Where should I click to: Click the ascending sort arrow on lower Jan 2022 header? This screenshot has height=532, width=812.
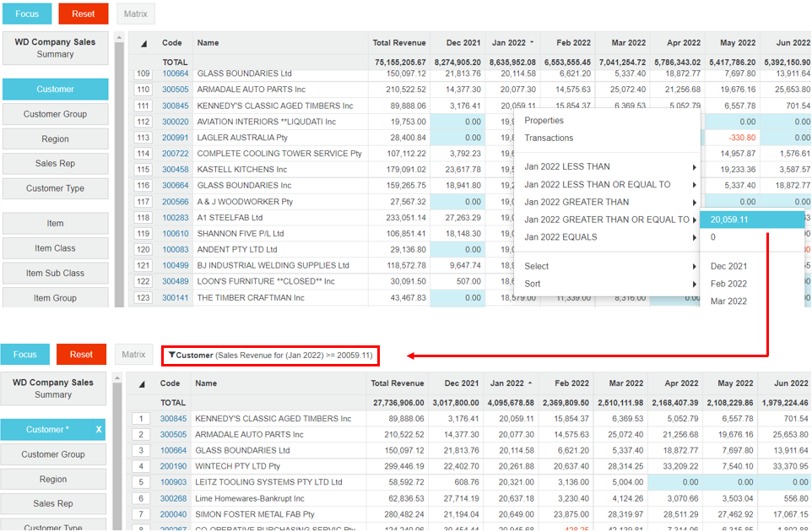pos(532,383)
